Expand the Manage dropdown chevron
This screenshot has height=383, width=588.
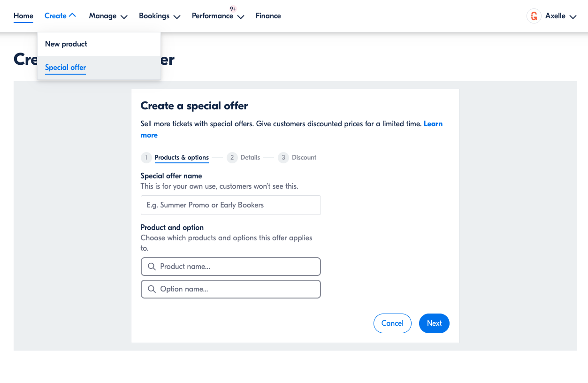pyautogui.click(x=124, y=17)
